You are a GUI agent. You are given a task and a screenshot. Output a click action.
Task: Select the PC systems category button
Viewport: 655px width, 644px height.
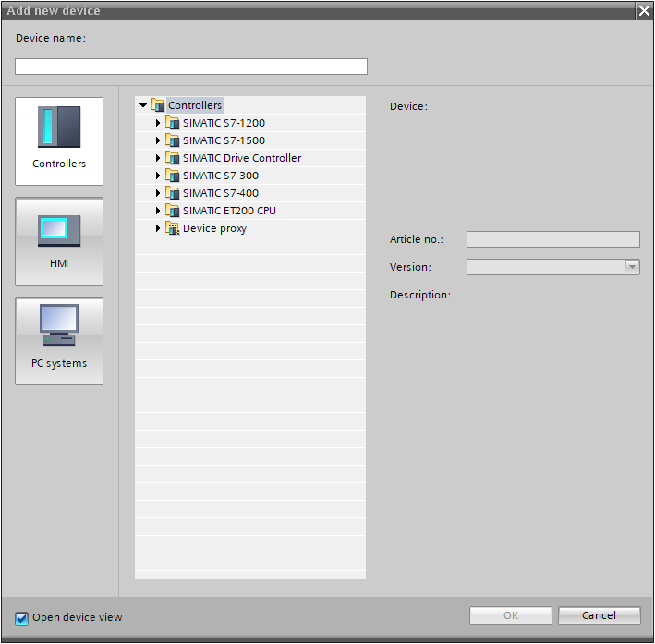59,341
